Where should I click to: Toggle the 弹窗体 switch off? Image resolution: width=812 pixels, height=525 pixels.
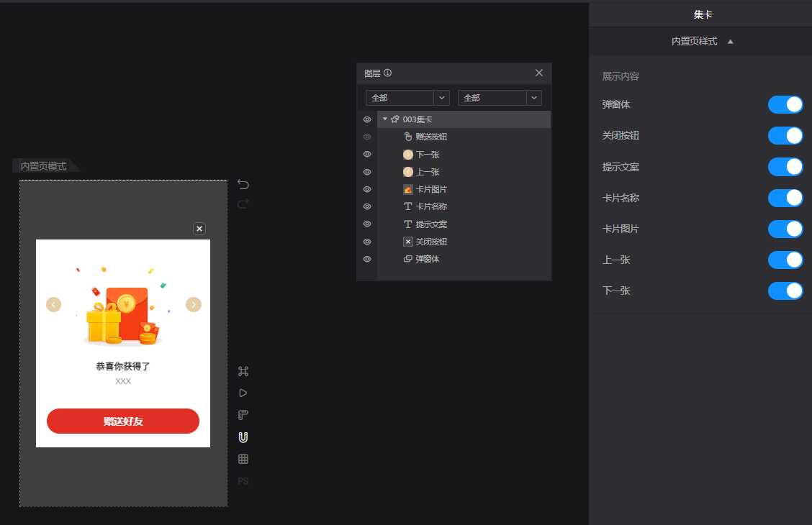tap(785, 104)
